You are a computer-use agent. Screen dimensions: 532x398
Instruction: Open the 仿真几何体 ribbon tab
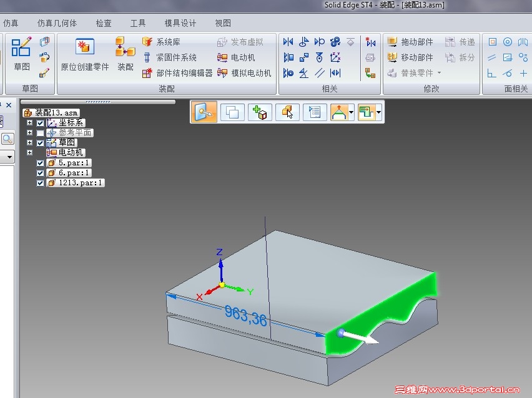57,23
